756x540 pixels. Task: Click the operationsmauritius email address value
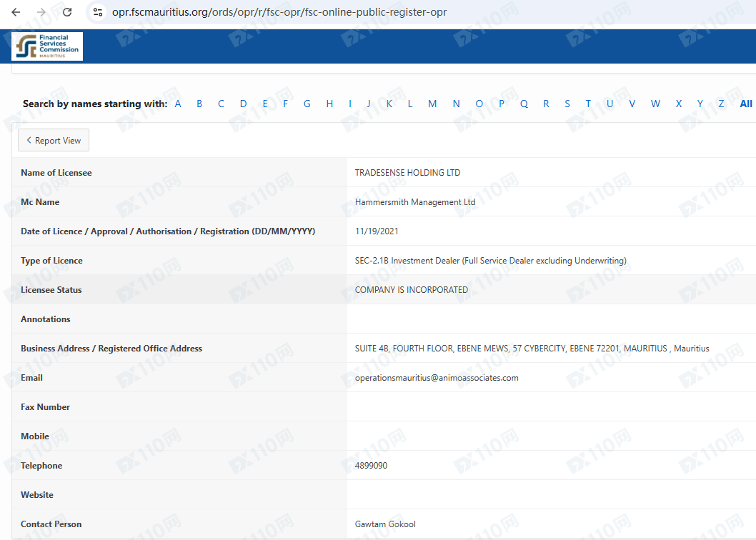click(x=436, y=378)
